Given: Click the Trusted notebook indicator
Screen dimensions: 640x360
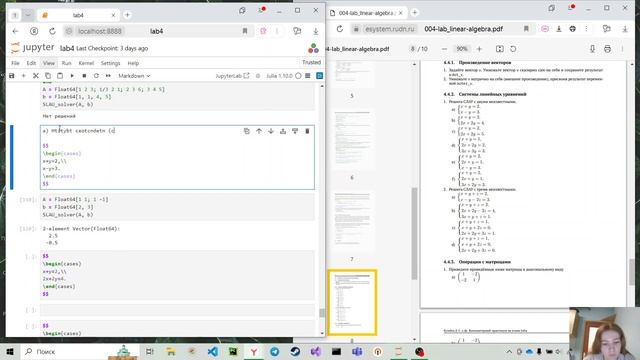Looking at the screenshot, I should [311, 62].
